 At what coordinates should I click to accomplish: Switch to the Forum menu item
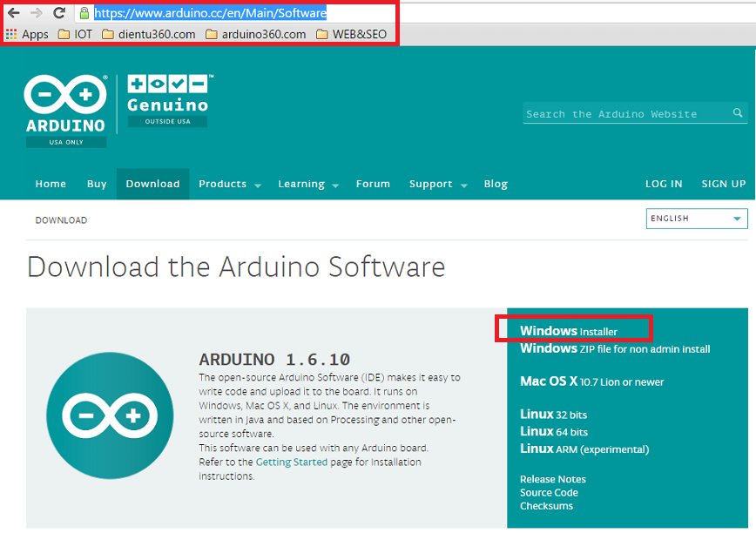(373, 184)
